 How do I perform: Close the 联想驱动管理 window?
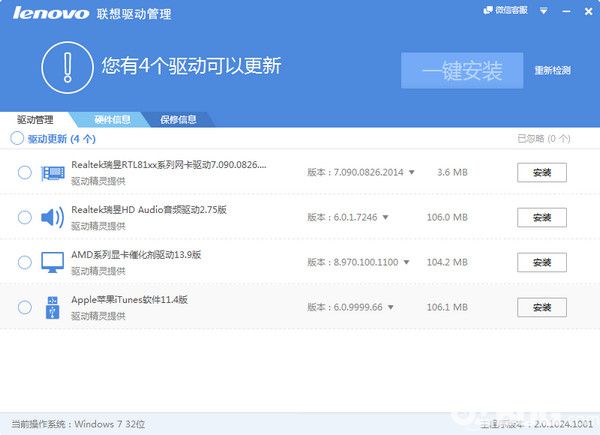(589, 11)
